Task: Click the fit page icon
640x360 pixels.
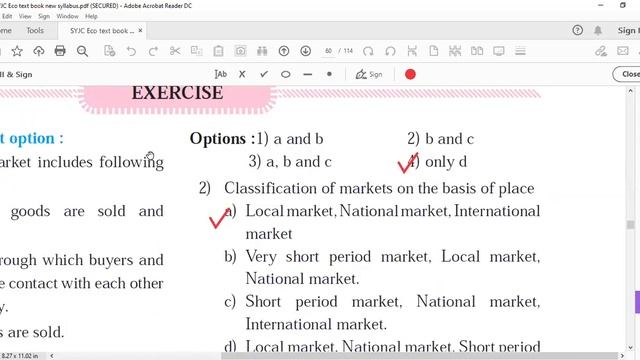Action: tap(412, 51)
